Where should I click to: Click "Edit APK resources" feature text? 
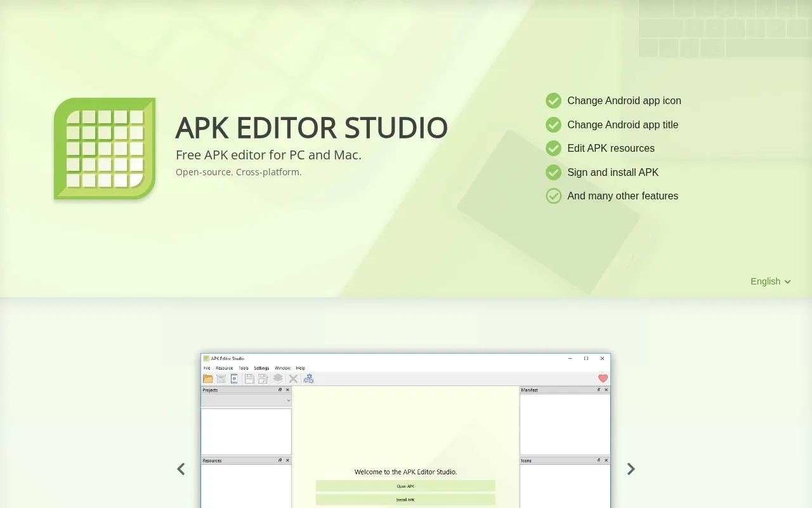click(611, 148)
